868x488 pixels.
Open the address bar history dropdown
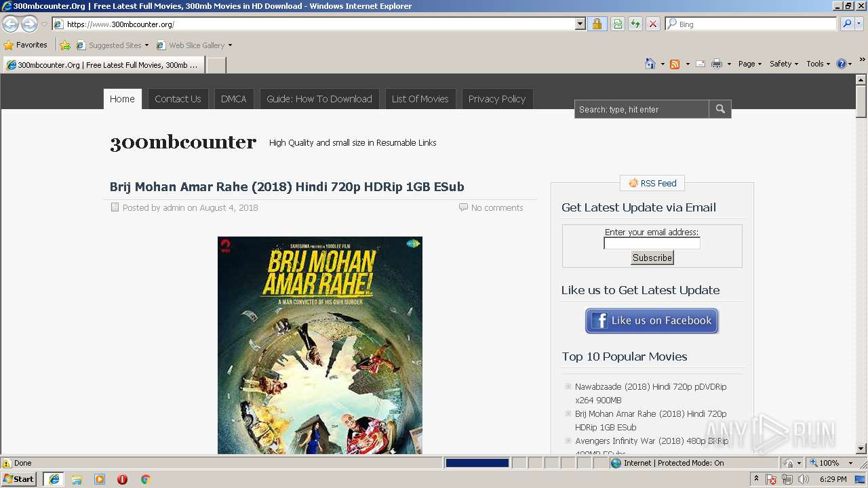[580, 24]
